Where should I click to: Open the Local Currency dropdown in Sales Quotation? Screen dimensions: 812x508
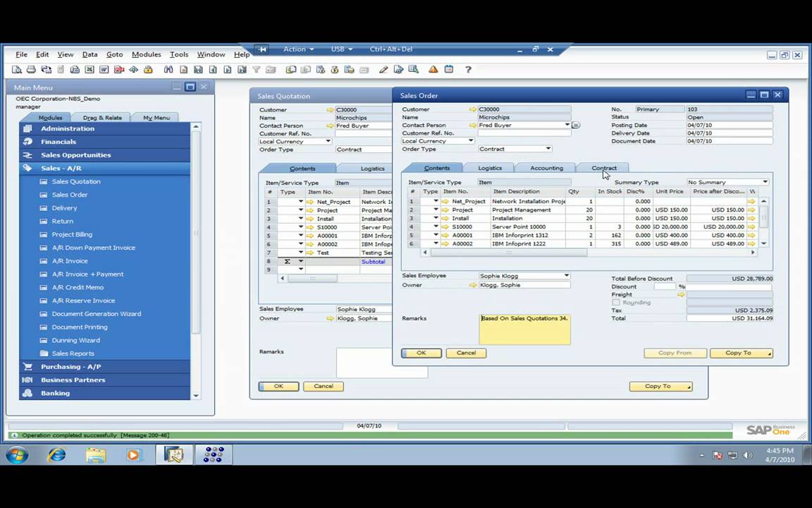pos(328,142)
